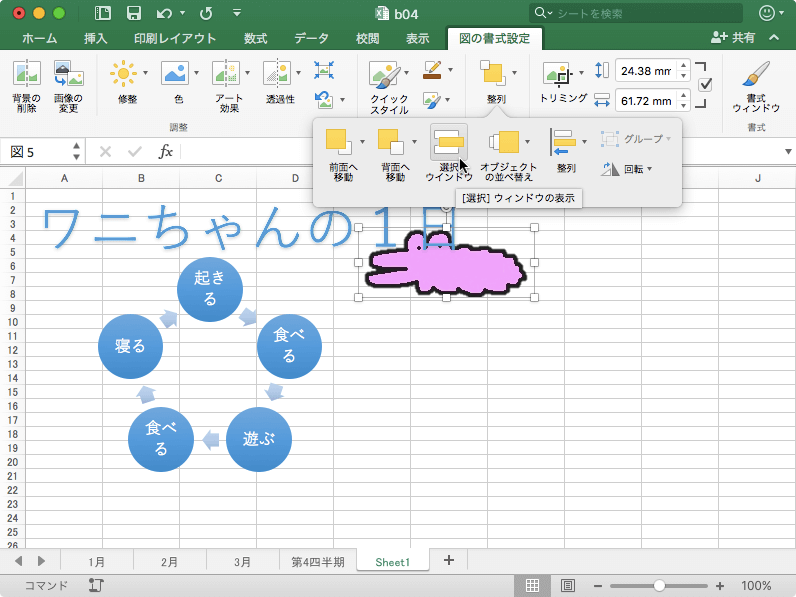Open the Corrections (修整) sun icon

[123, 73]
